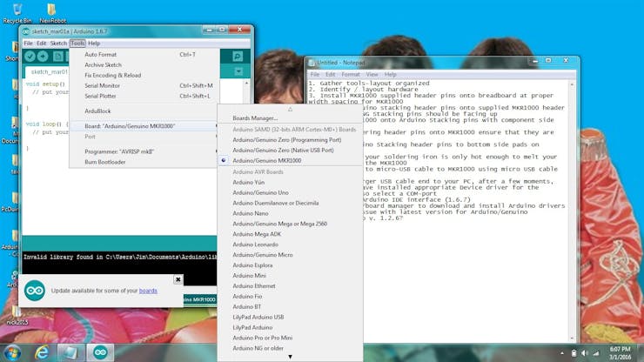
Task: Select Arduino Mega ADK board
Action: (290, 234)
